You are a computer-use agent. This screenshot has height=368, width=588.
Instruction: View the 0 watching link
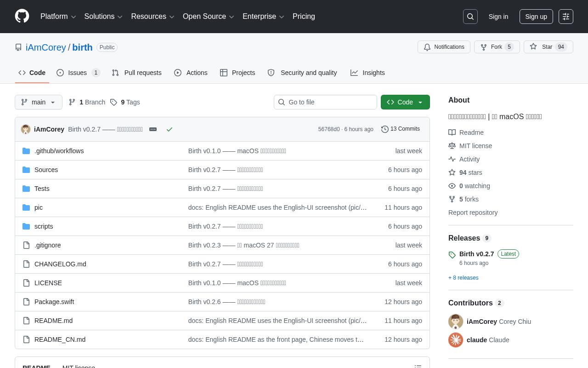pyautogui.click(x=469, y=186)
